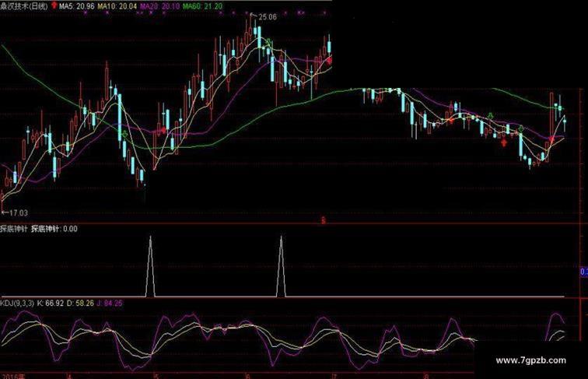Click the blue value box on the indicator panel's right axis

(x=584, y=272)
